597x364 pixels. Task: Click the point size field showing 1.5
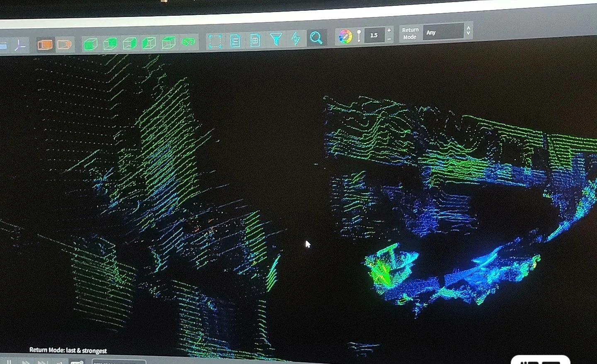pos(374,35)
